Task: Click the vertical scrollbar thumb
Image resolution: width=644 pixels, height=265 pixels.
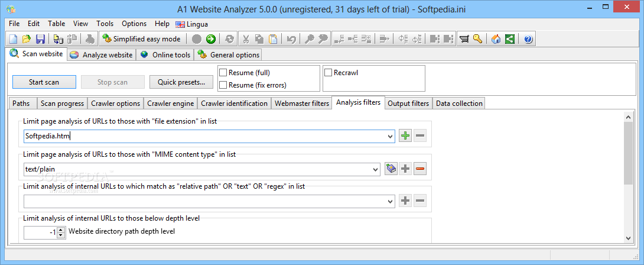Action: point(629,153)
